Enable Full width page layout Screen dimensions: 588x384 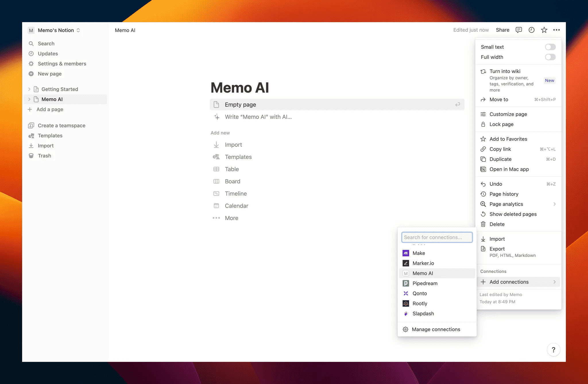[550, 57]
